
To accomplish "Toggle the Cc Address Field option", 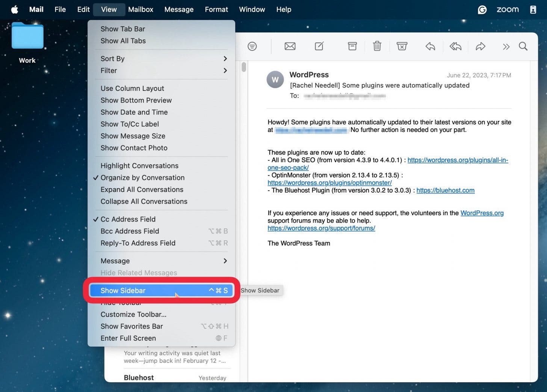I will 162,219.
